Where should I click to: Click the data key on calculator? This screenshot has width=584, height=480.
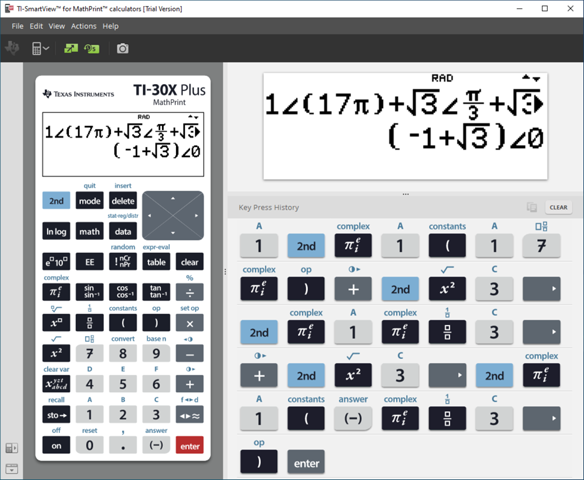pos(123,231)
